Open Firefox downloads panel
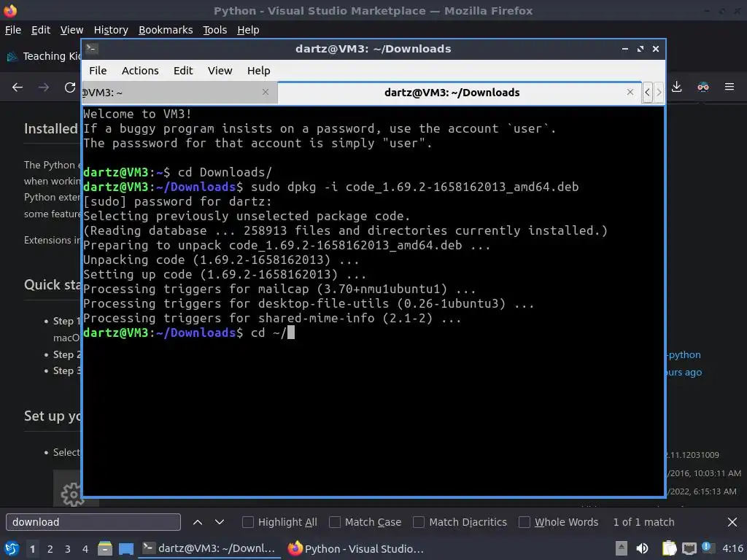747x560 pixels. pyautogui.click(x=676, y=87)
